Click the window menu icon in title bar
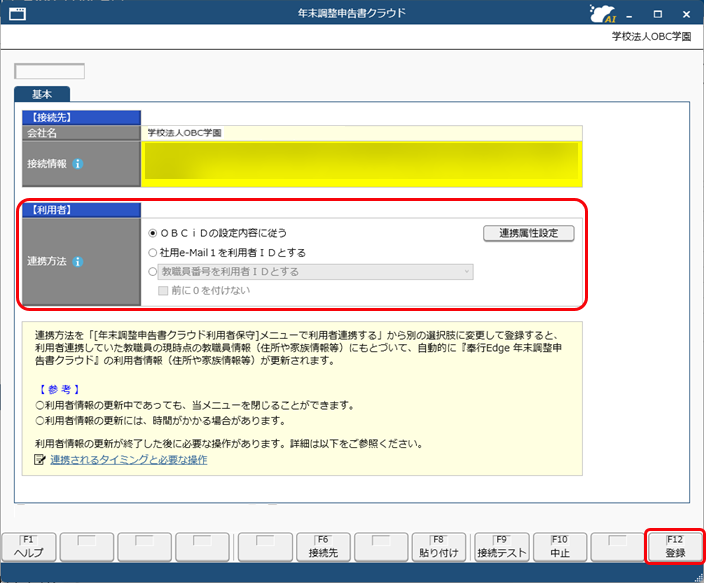 (17, 14)
